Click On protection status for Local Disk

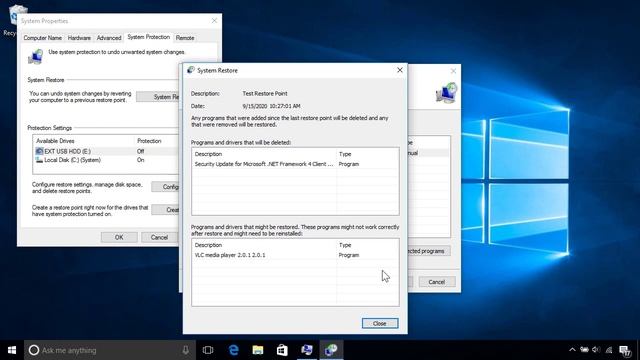[140, 160]
